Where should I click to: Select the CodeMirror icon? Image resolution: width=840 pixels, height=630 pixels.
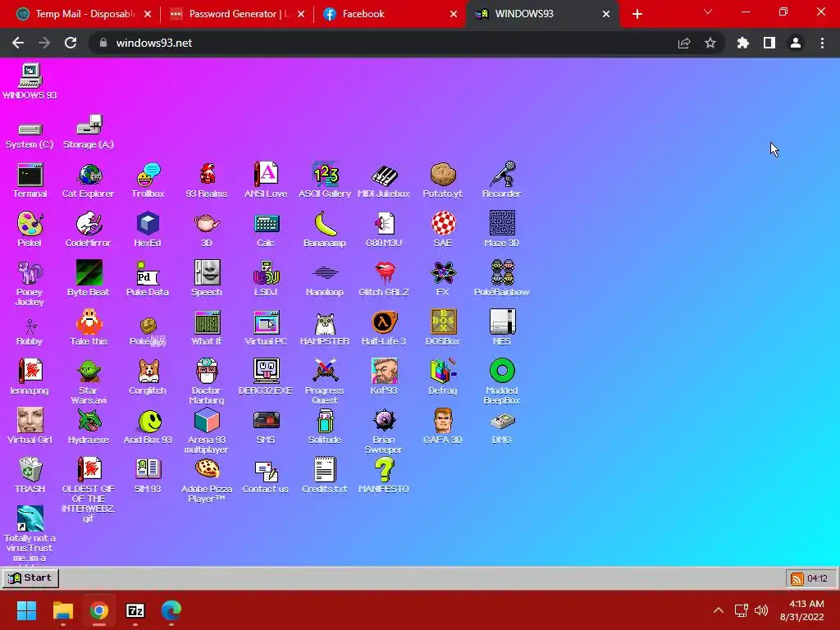89,230
